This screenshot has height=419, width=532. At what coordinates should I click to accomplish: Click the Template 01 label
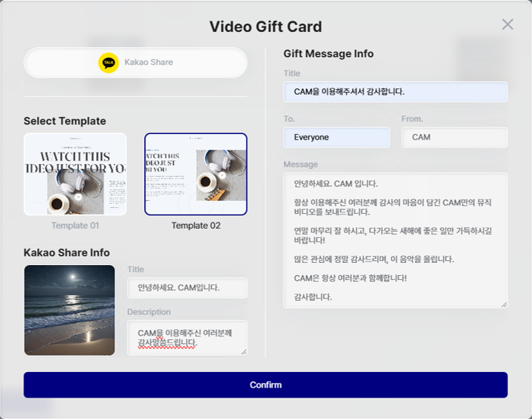[x=75, y=226]
